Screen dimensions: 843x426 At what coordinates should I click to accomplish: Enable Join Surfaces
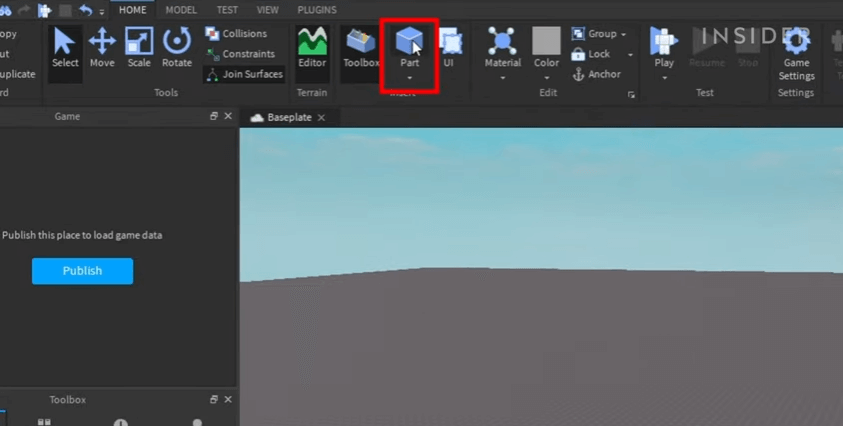[x=244, y=74]
